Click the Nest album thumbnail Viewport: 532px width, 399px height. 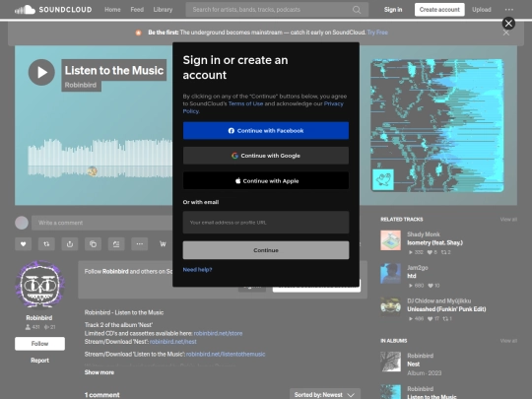click(390, 362)
